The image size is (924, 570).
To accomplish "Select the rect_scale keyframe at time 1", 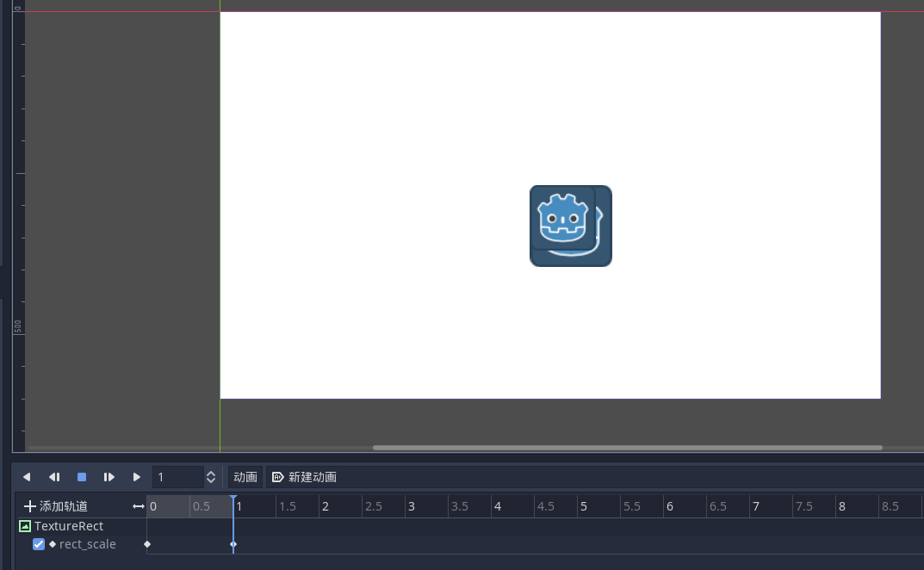I will [x=233, y=544].
